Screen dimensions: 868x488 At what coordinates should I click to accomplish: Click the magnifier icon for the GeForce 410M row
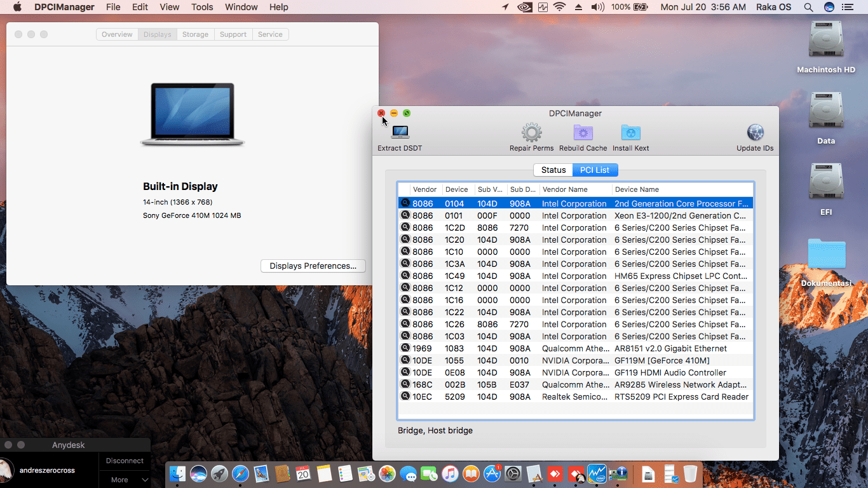point(405,360)
